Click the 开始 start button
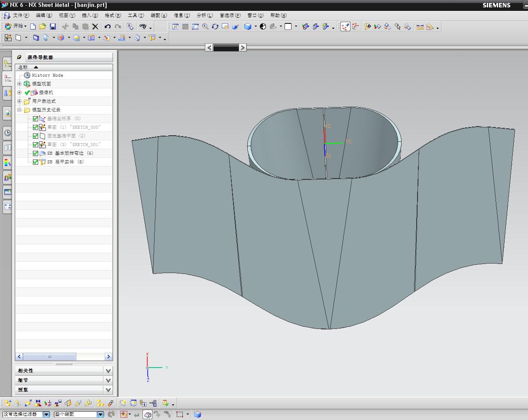Image resolution: width=528 pixels, height=420 pixels. [x=16, y=26]
